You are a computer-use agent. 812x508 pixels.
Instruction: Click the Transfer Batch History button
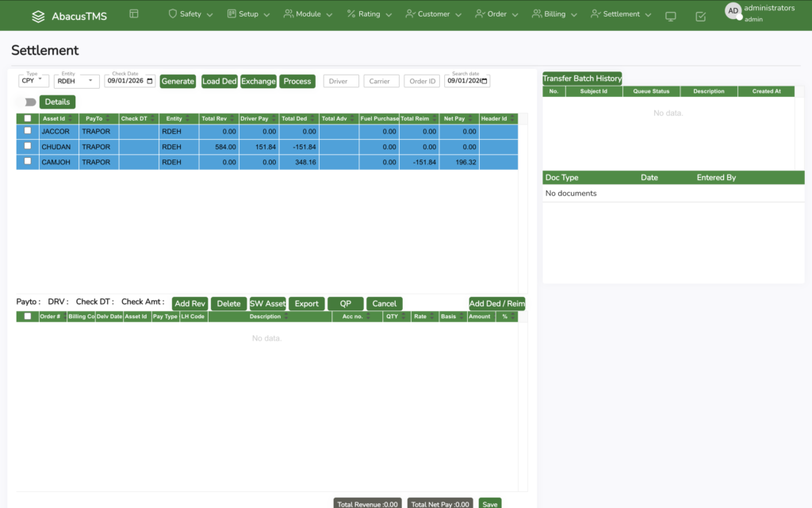click(582, 79)
